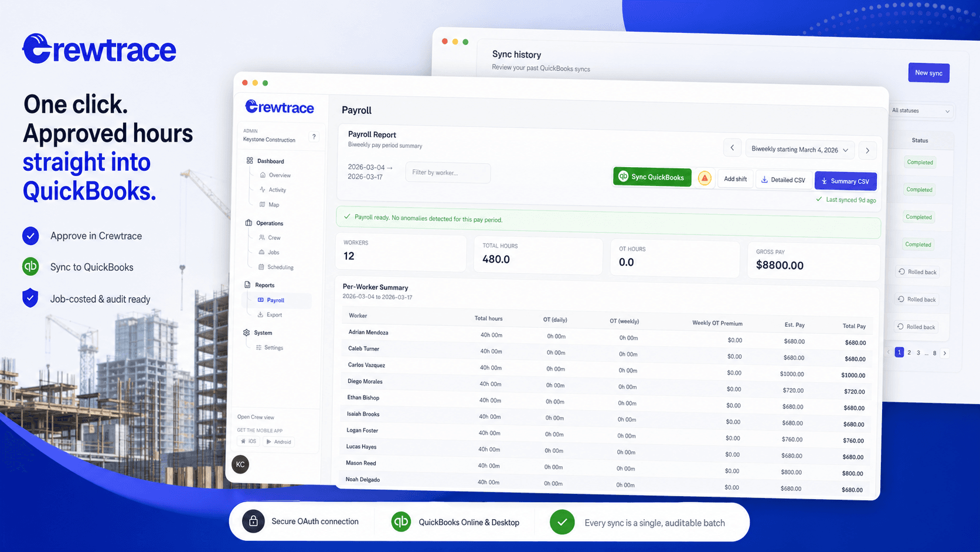Click the Filter by worker field
This screenshot has height=552, width=980.
(448, 172)
